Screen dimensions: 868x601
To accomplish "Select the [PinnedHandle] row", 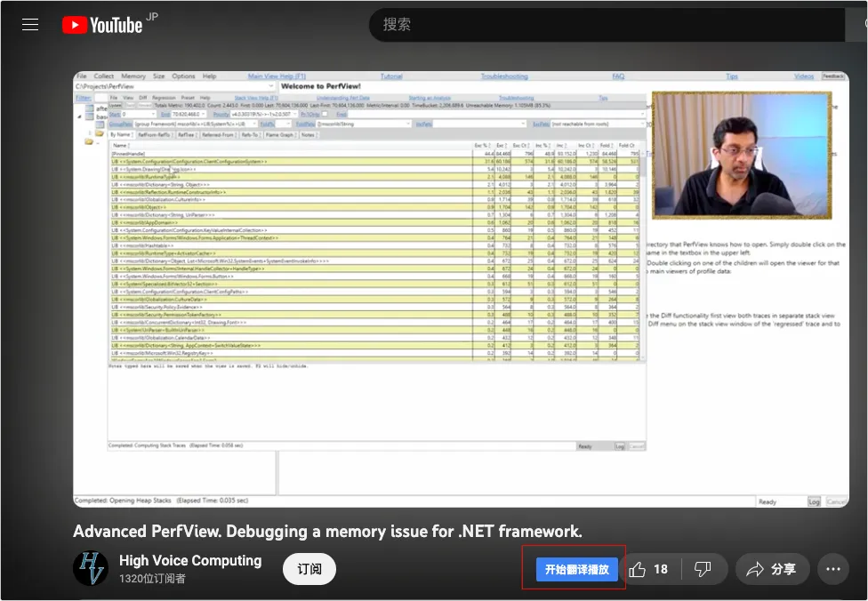I will click(x=375, y=153).
